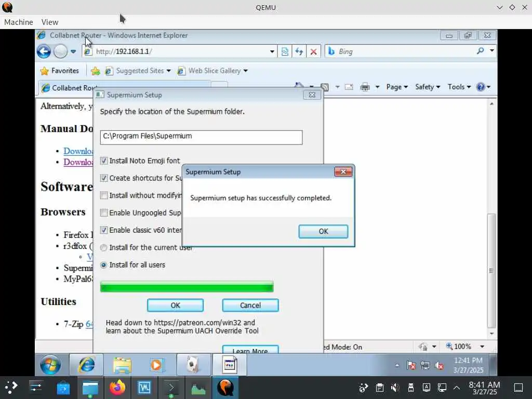Click the Windows network tray icon

425,365
